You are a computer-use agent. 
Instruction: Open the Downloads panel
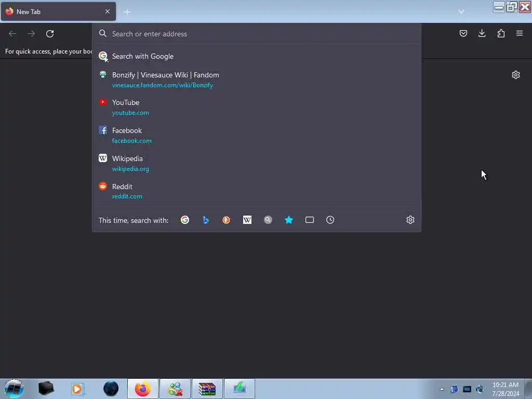click(482, 33)
